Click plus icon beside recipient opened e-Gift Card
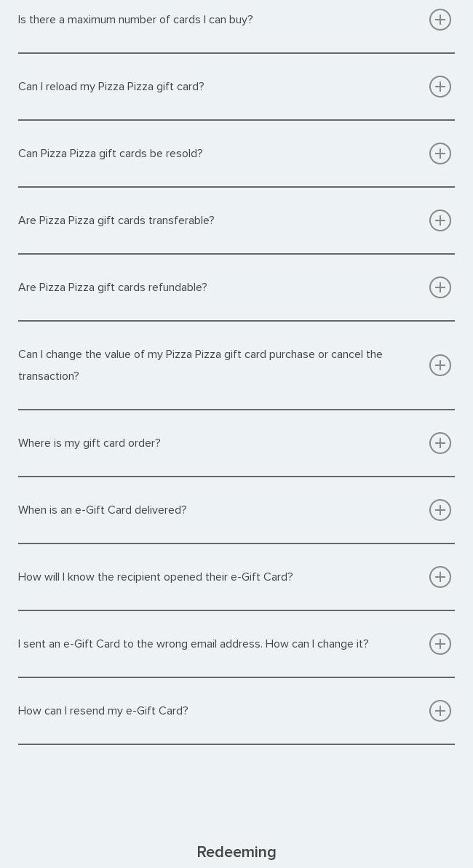This screenshot has width=473, height=868. tap(440, 577)
